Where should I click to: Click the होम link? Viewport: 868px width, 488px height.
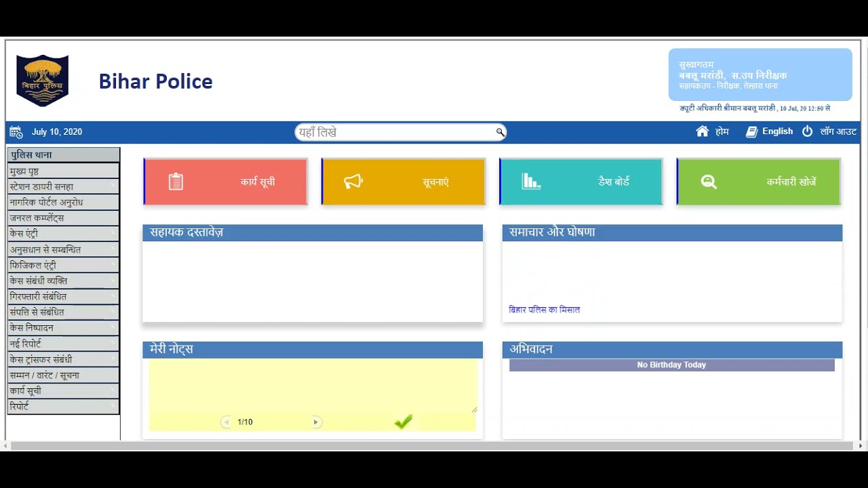coord(722,131)
